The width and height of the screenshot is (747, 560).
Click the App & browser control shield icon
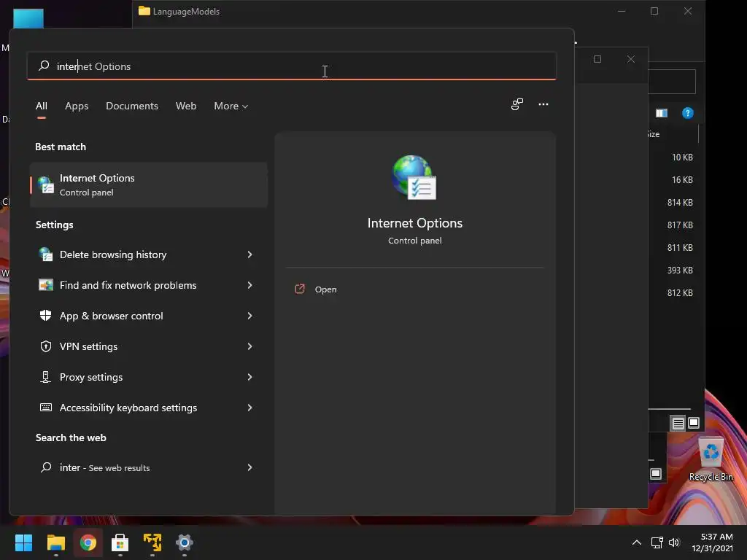click(x=46, y=315)
